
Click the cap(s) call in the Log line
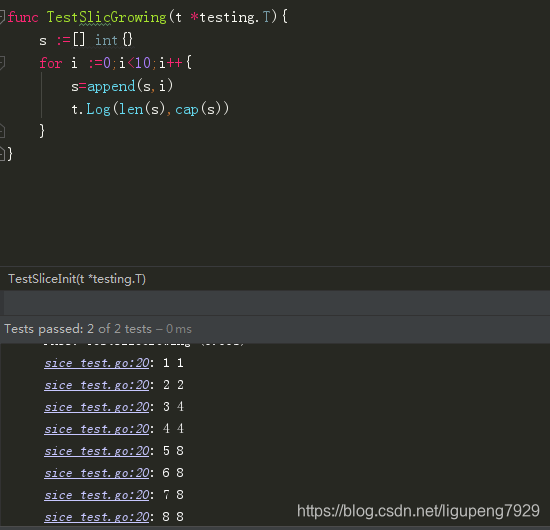pyautogui.click(x=202, y=109)
